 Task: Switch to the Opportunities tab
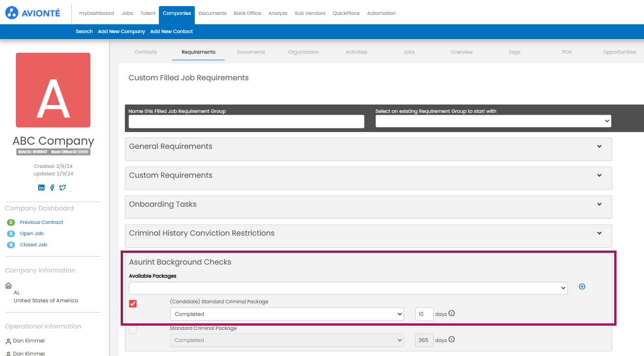click(x=620, y=52)
